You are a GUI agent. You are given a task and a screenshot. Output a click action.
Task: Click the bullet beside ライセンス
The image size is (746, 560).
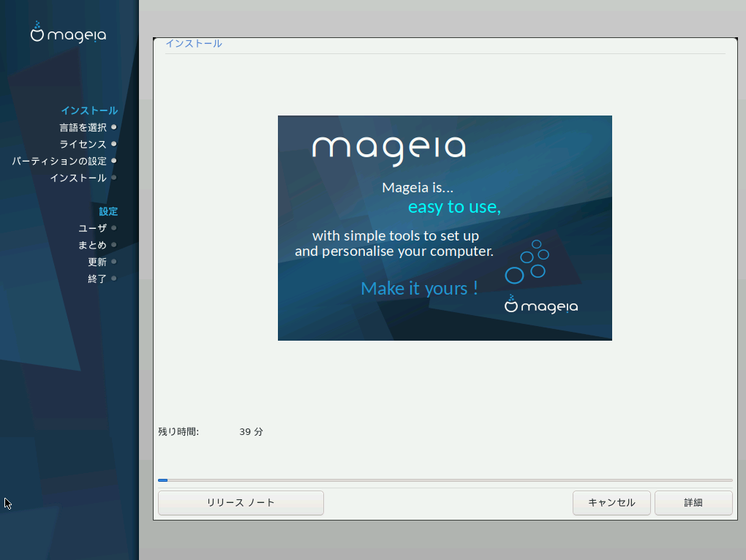pyautogui.click(x=114, y=144)
